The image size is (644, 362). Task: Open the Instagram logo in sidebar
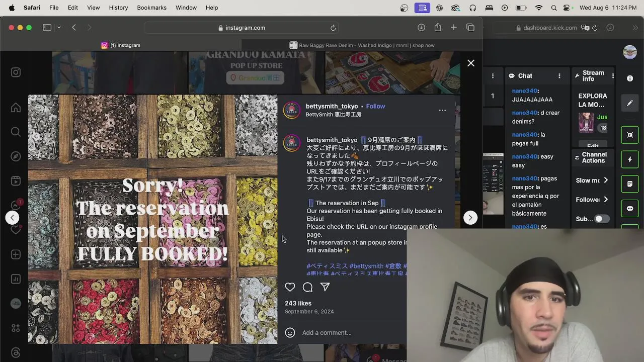[x=16, y=72]
